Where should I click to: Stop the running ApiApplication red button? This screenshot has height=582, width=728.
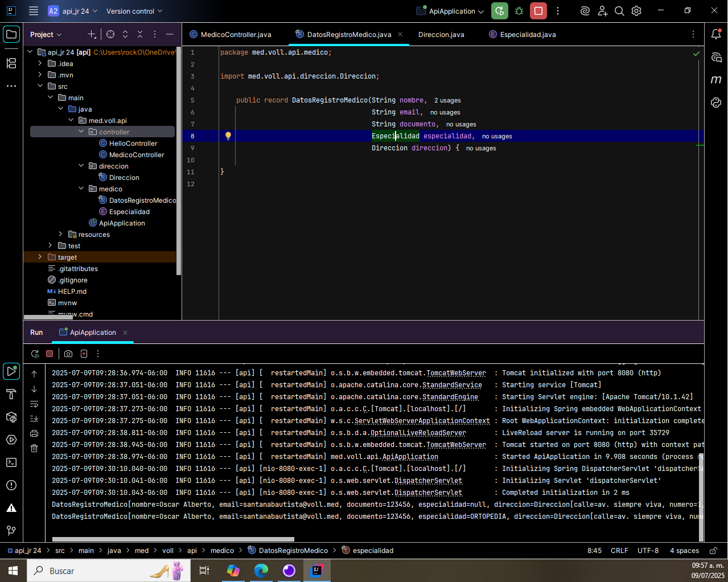point(538,11)
